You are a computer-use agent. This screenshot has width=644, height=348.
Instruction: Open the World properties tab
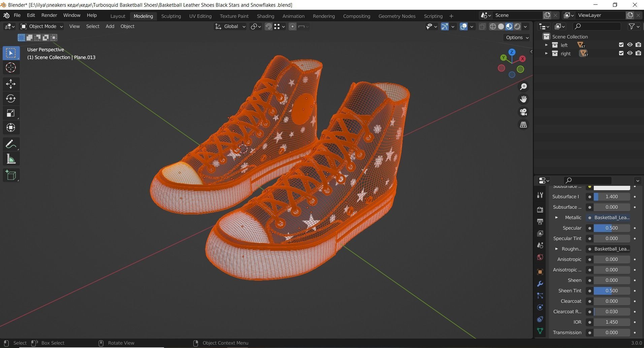[x=540, y=257]
